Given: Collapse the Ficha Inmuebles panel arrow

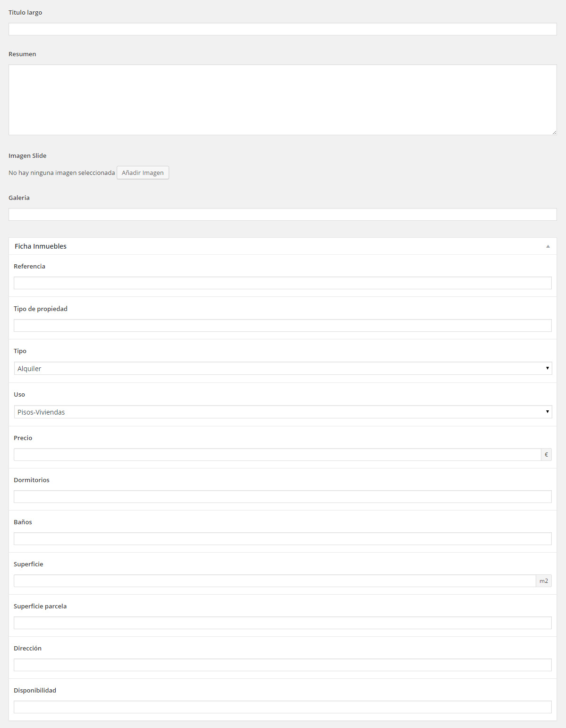Looking at the screenshot, I should click(548, 246).
